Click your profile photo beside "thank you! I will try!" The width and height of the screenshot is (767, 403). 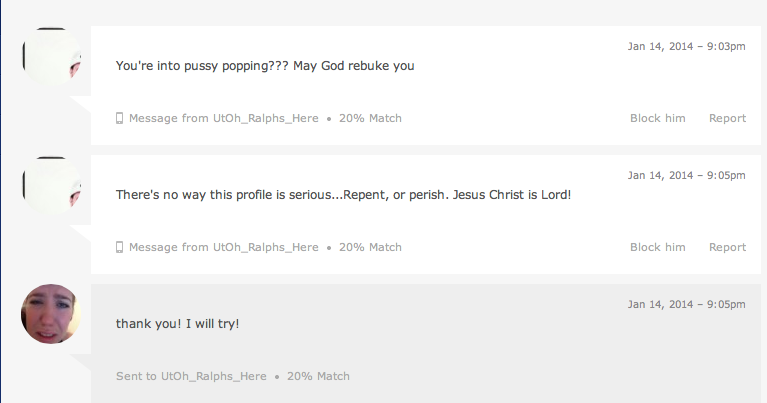[x=50, y=314]
